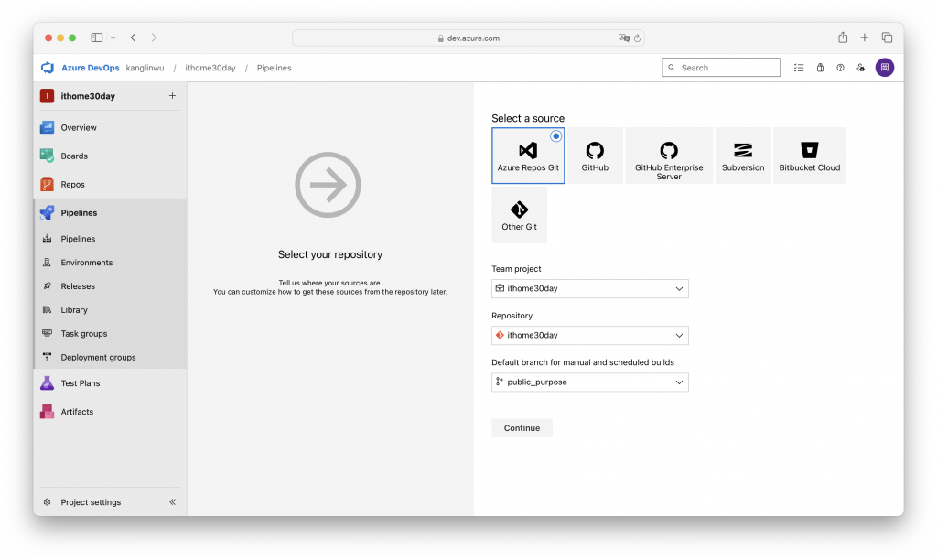Reload the page in Safari
Image resolution: width=937 pixels, height=560 pixels.
637,38
